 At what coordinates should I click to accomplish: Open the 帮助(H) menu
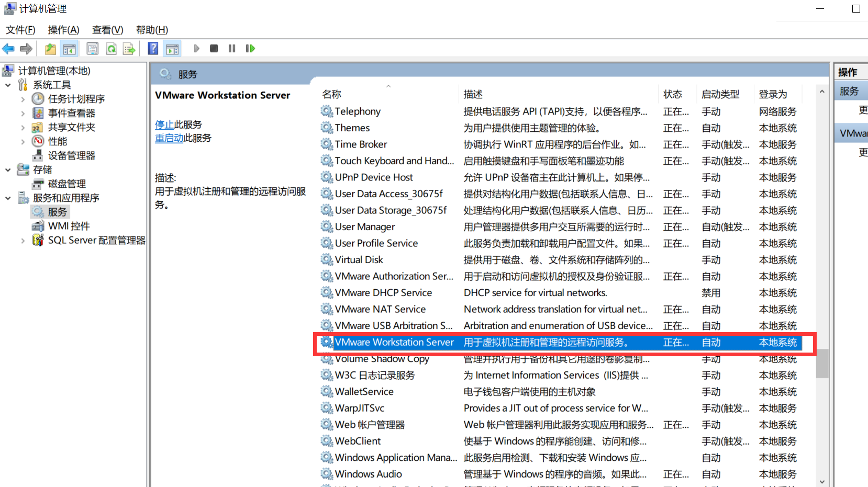(152, 30)
